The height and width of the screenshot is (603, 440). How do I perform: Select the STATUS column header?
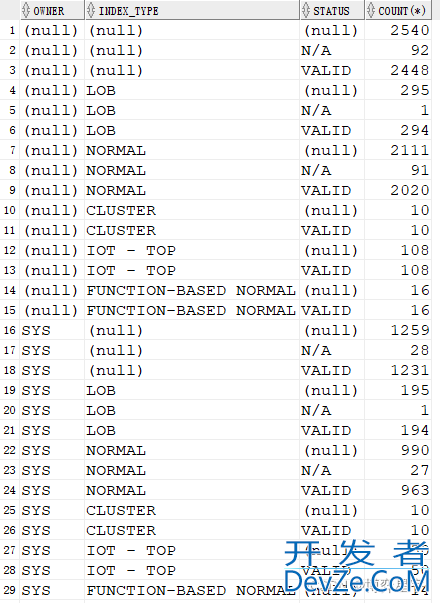332,10
